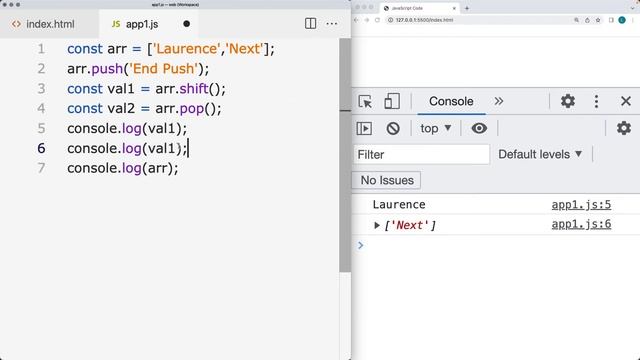Reload the browser page
640x360 pixels.
click(x=377, y=20)
